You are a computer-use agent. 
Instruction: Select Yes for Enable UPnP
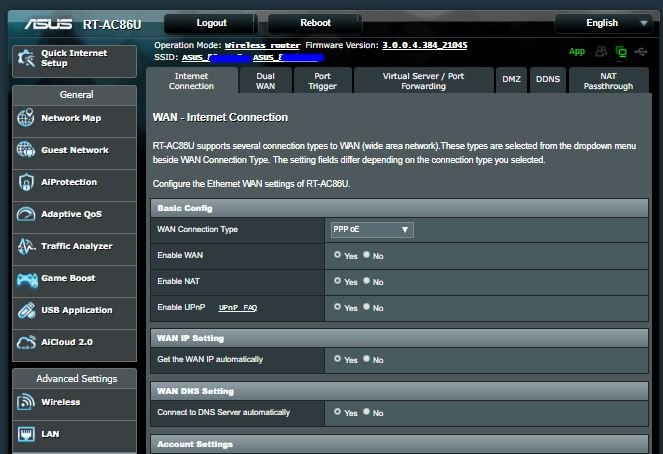point(337,307)
